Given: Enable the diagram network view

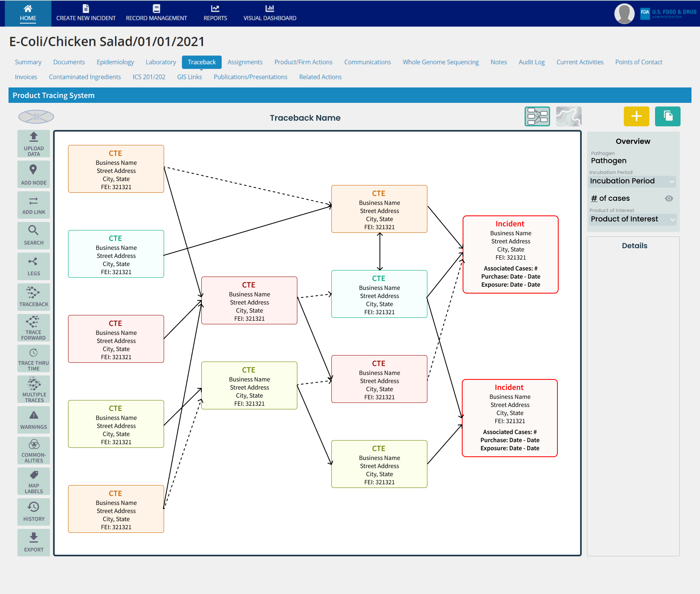Looking at the screenshot, I should 537,116.
